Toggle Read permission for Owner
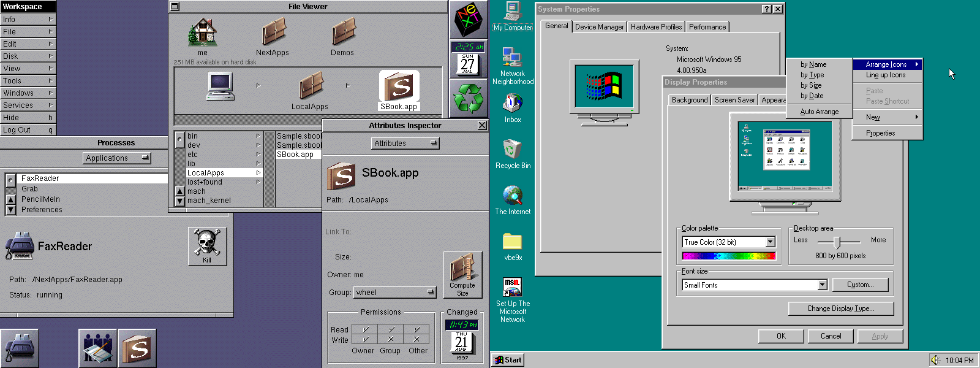Viewport: 980px width, 368px height. click(365, 329)
